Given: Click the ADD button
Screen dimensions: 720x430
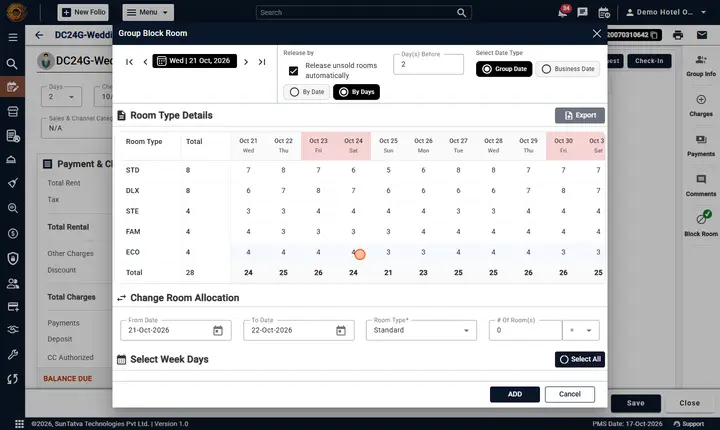Looking at the screenshot, I should 515,394.
